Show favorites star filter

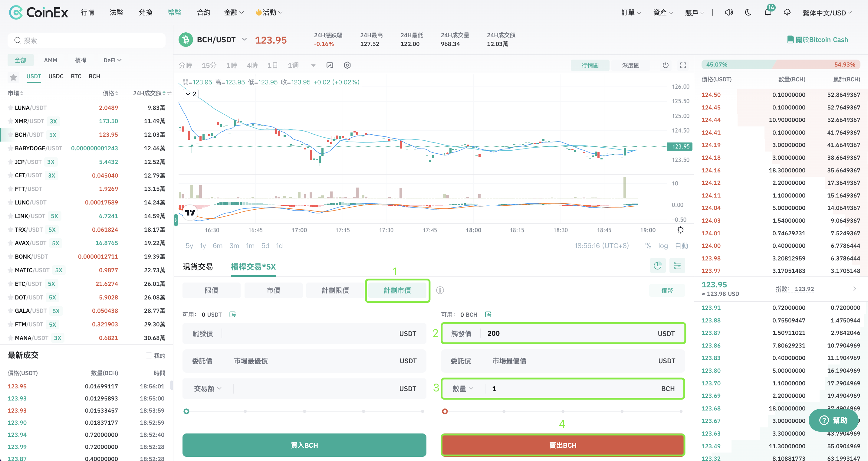14,77
